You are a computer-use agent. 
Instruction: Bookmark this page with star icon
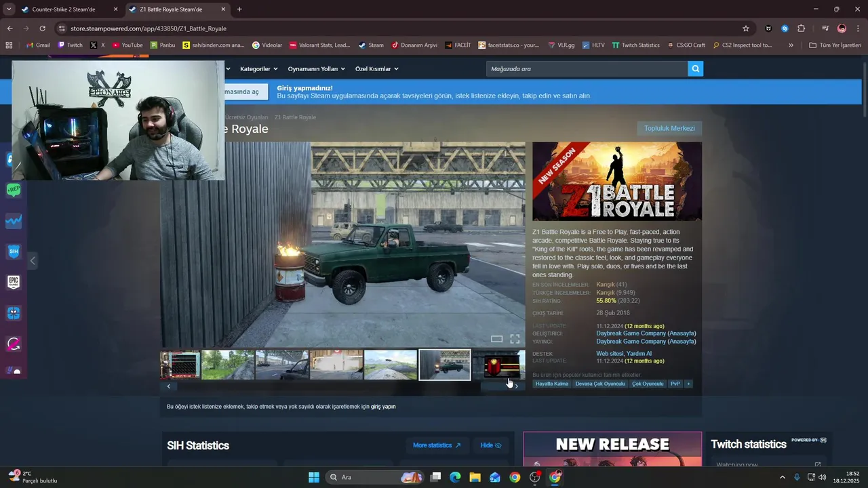746,28
